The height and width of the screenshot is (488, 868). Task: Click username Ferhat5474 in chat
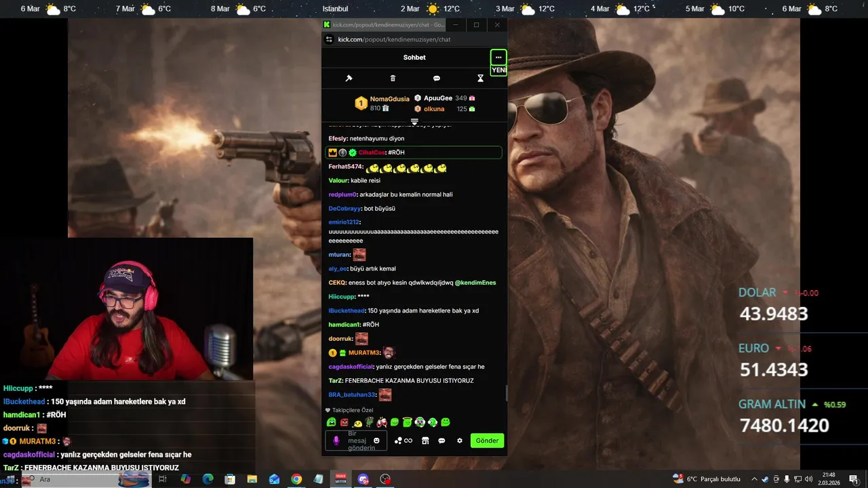346,167
